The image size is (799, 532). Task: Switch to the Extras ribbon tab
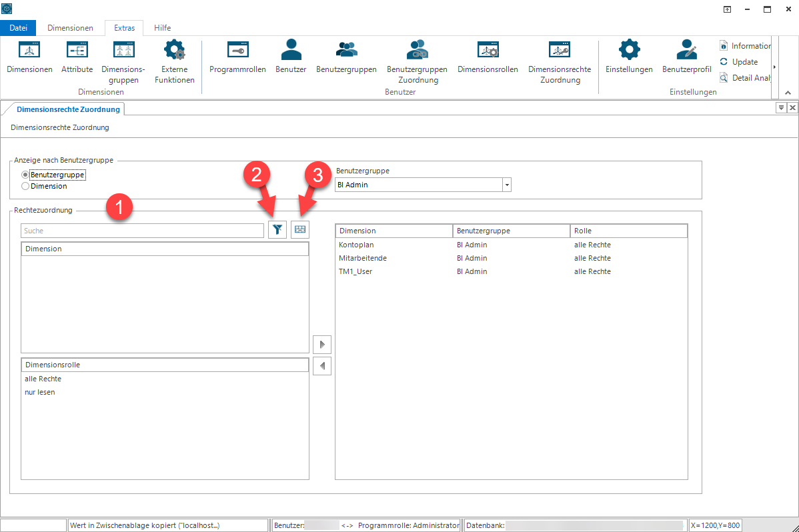coord(124,27)
